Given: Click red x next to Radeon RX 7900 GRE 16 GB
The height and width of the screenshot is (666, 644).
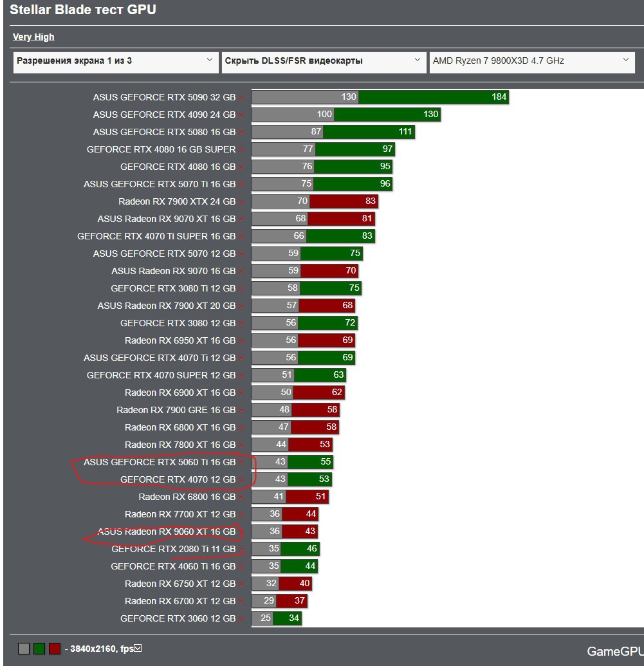Looking at the screenshot, I should click(241, 411).
